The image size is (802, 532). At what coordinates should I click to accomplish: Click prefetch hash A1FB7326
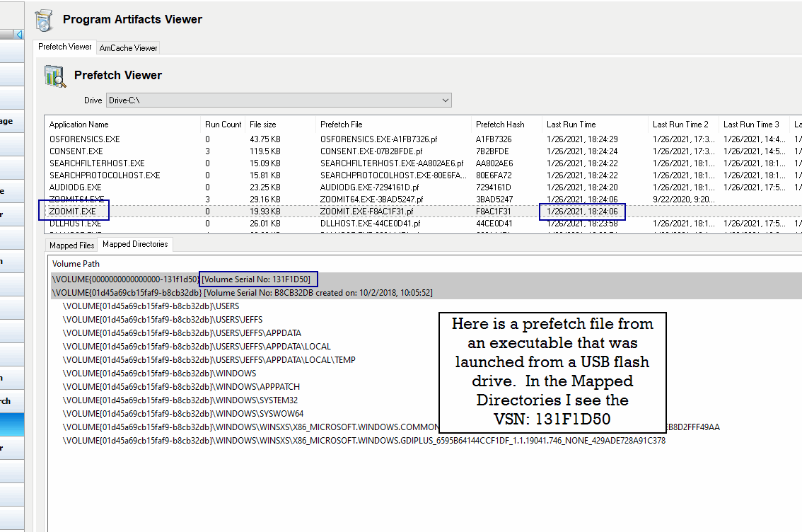click(x=493, y=139)
